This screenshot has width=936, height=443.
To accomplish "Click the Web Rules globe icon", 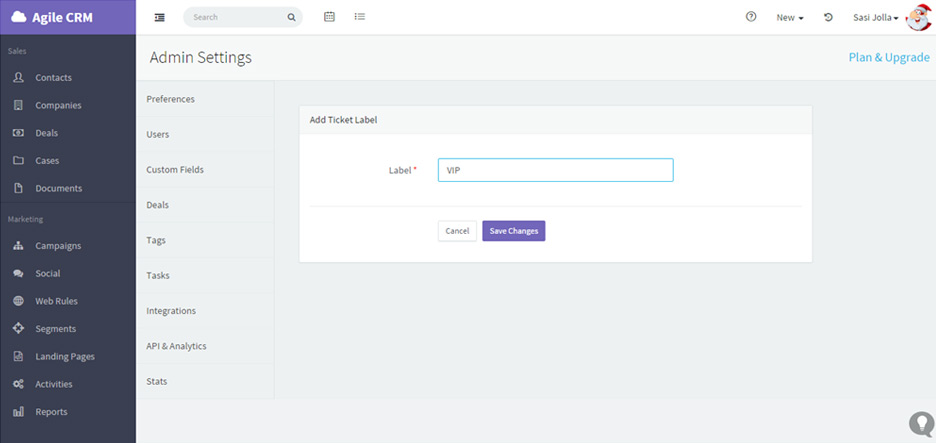I will point(19,301).
